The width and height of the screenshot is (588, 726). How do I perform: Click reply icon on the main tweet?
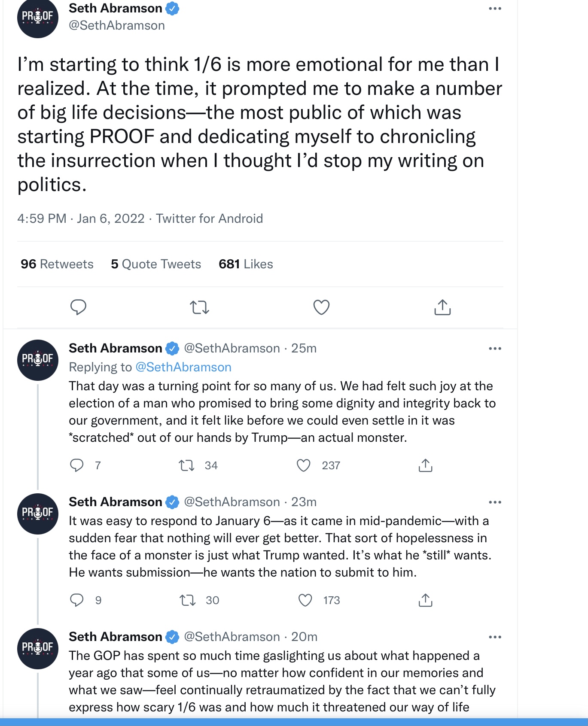(78, 307)
